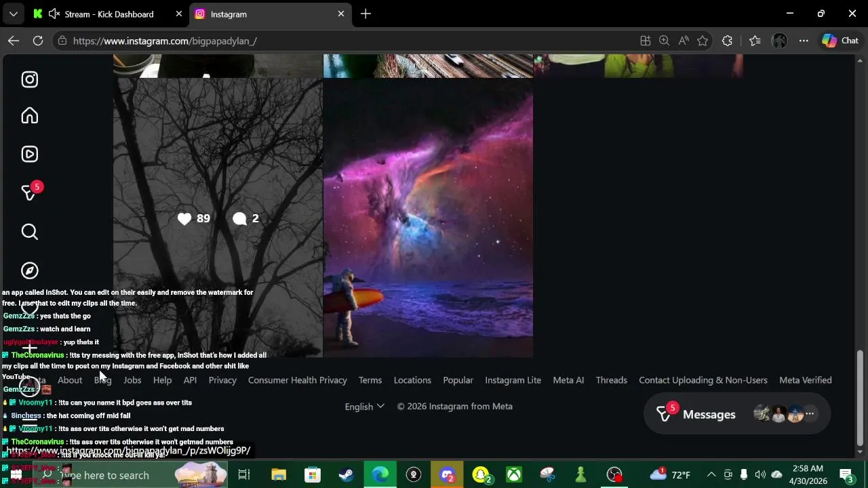
Task: Open the notification center icon
Action: pos(846,475)
